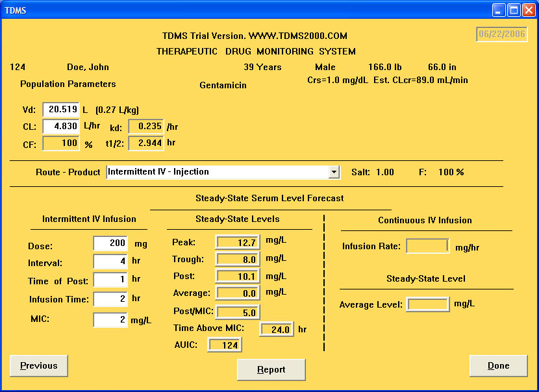Click the Trough level value box
The image size is (539, 392).
click(x=238, y=260)
